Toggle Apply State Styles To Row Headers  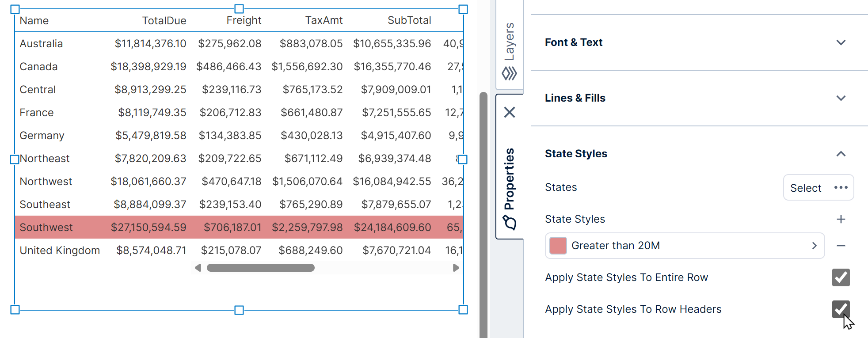(x=841, y=309)
